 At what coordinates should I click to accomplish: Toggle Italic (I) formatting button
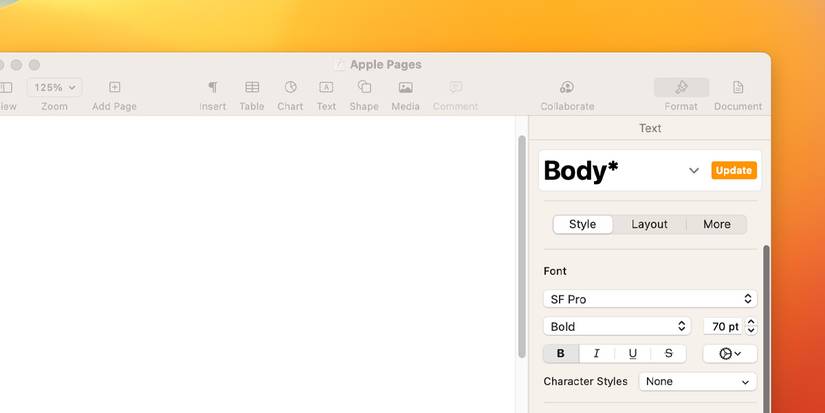(x=597, y=354)
